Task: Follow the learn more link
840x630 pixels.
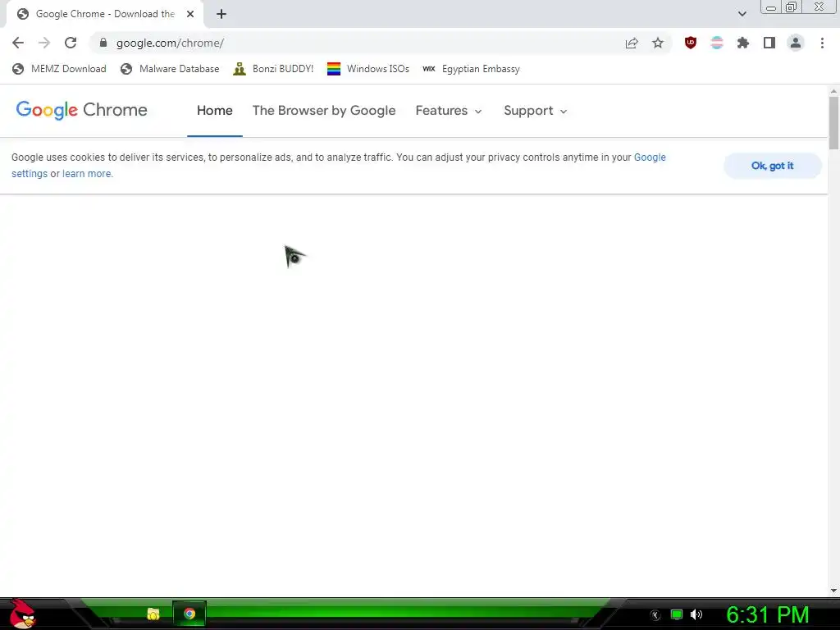Action: (x=87, y=174)
